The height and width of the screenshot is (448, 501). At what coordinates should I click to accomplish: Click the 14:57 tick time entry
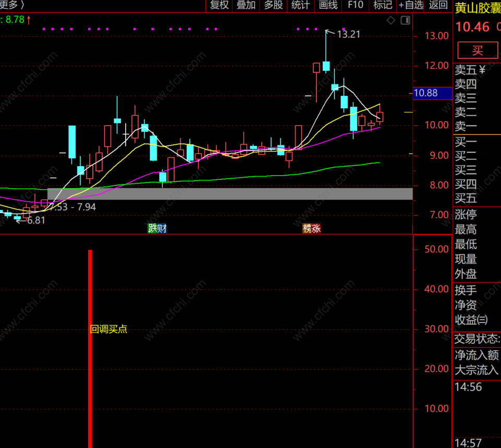[x=468, y=443]
